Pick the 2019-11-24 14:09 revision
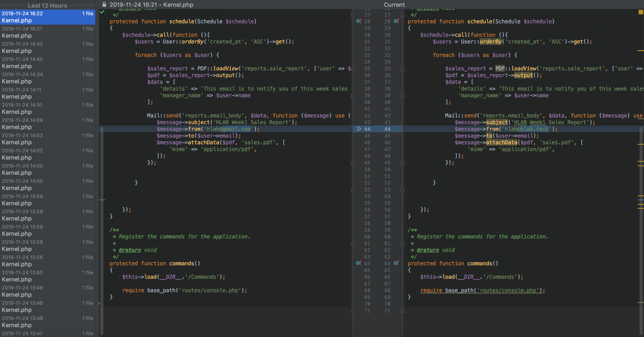Screen dimensions: 644x337 (48, 124)
